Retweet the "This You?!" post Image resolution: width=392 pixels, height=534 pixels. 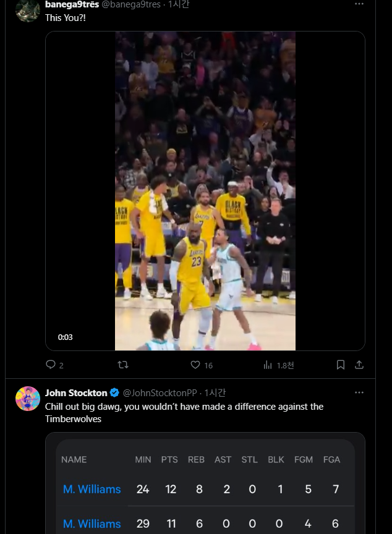coord(122,365)
